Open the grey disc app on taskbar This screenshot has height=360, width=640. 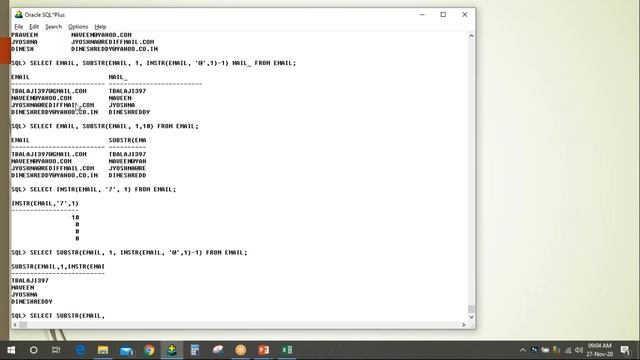218,350
